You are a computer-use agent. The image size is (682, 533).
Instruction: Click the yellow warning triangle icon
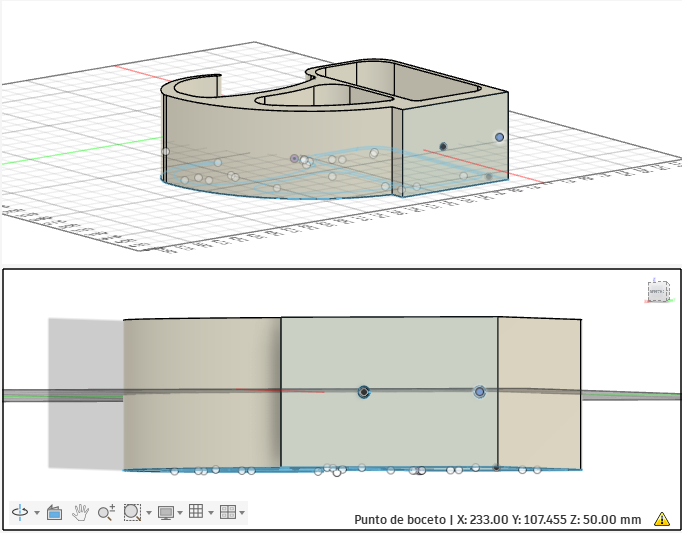(662, 519)
